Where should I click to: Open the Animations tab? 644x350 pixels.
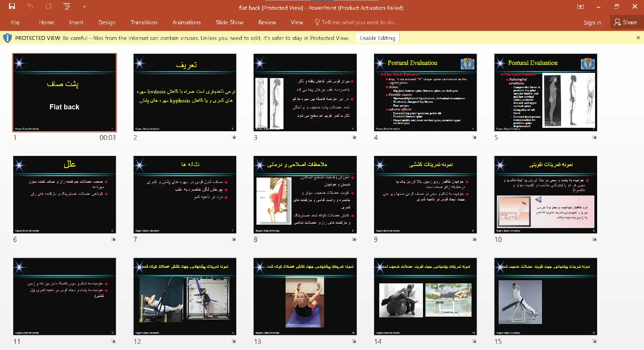click(186, 23)
